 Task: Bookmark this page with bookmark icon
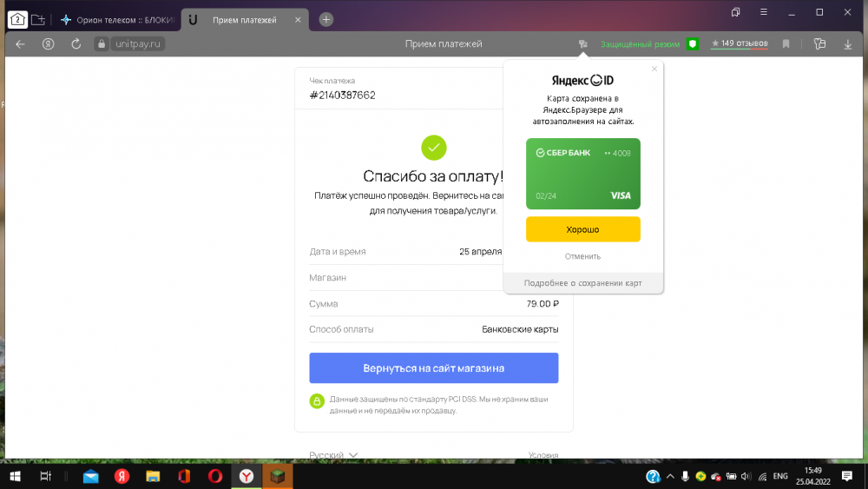coord(786,43)
